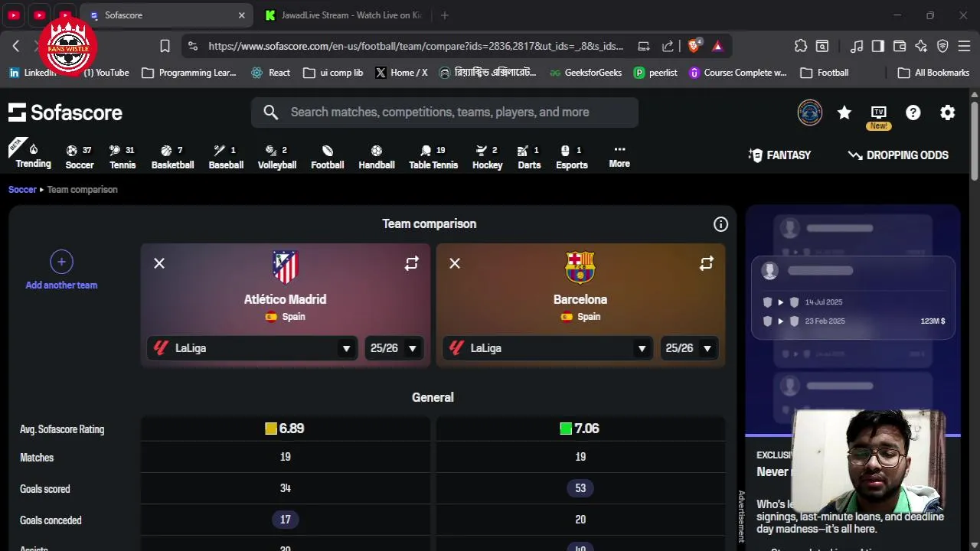
Task: Select the Hockey sport tab
Action: click(487, 157)
